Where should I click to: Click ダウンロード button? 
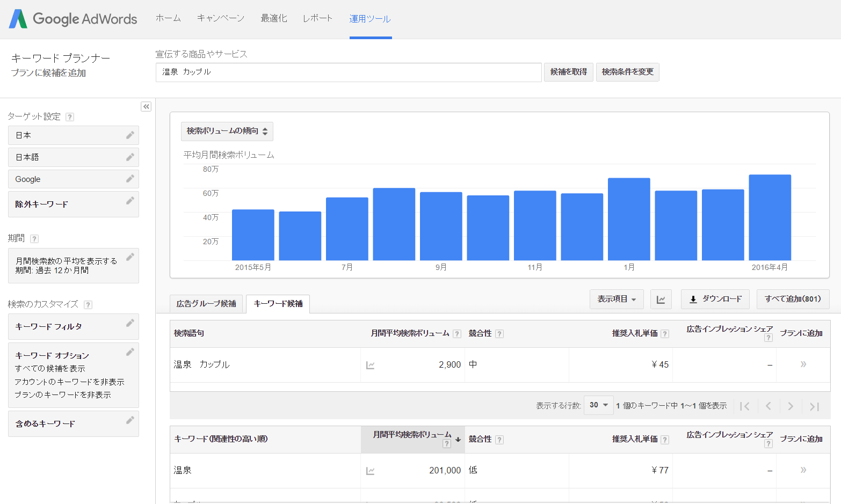point(715,299)
